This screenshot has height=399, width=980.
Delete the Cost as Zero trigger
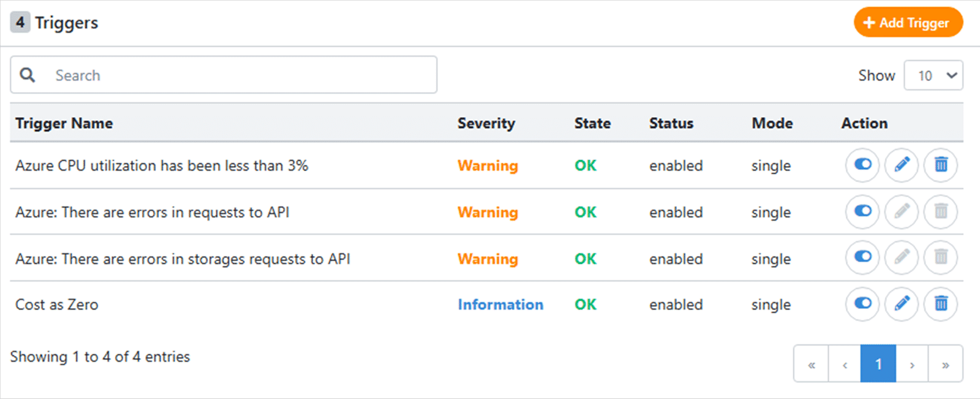941,304
